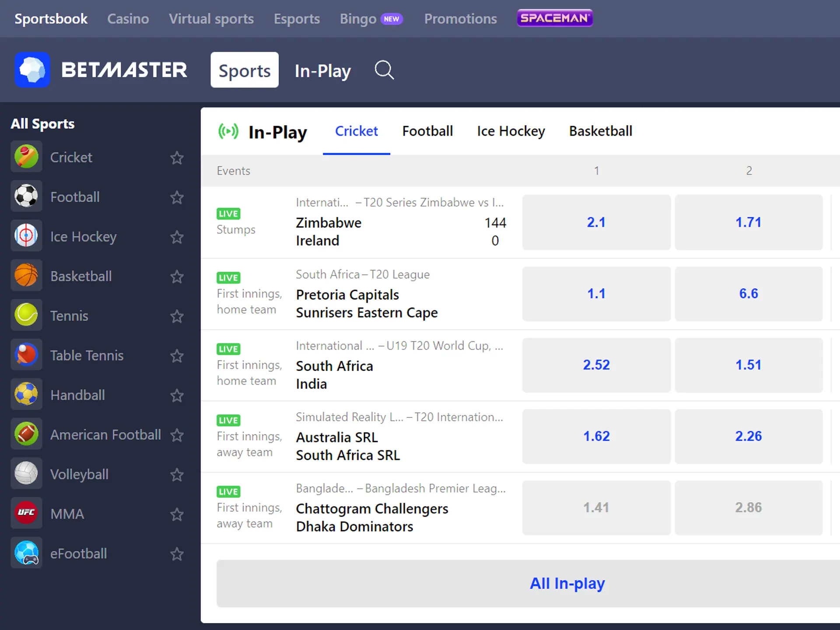This screenshot has height=630, width=840.
Task: Favorite Volleyball with its star
Action: pos(177,475)
